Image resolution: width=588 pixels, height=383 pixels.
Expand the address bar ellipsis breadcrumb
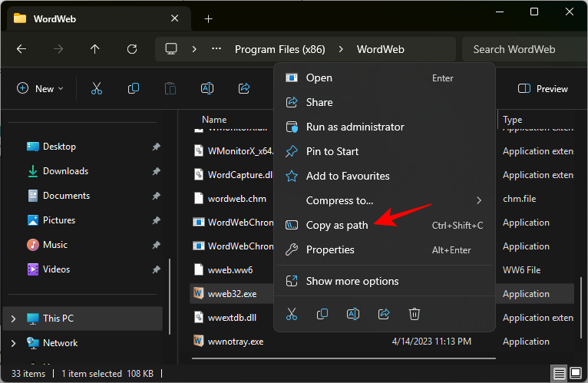coord(216,49)
